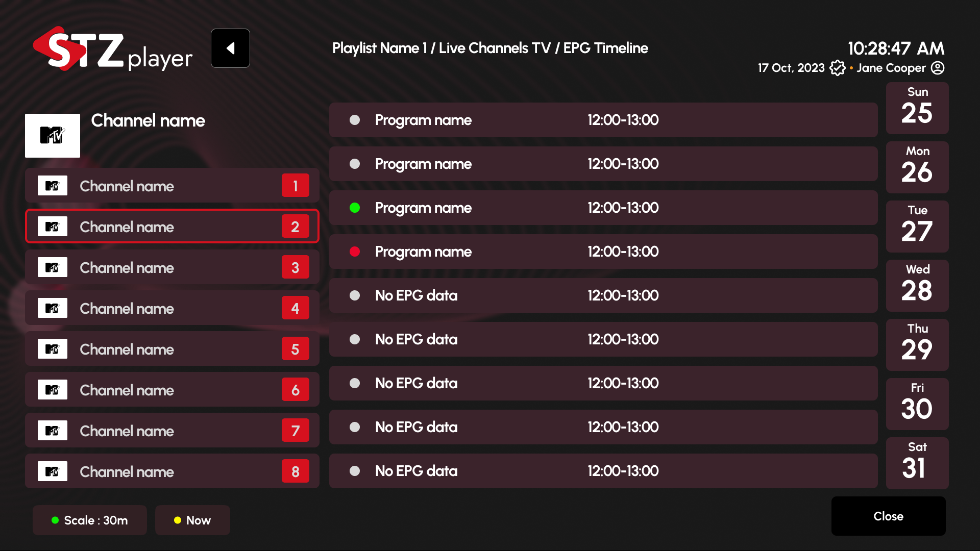Toggle the green live indicator on the third program
Viewport: 980px width, 551px height.
click(x=355, y=208)
